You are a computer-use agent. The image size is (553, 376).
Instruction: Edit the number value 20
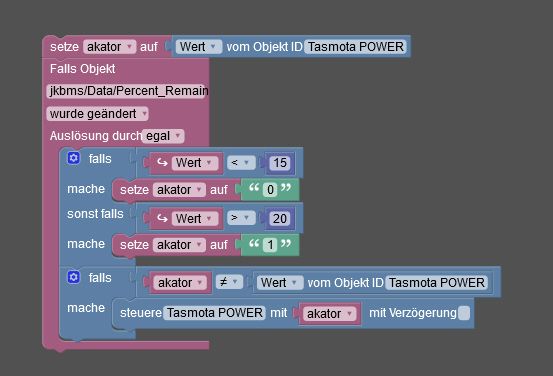tap(280, 218)
